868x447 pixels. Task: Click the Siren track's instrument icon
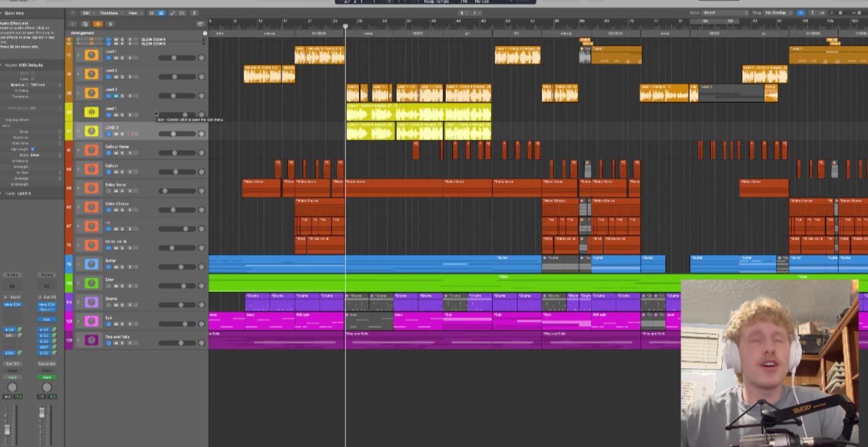(92, 284)
